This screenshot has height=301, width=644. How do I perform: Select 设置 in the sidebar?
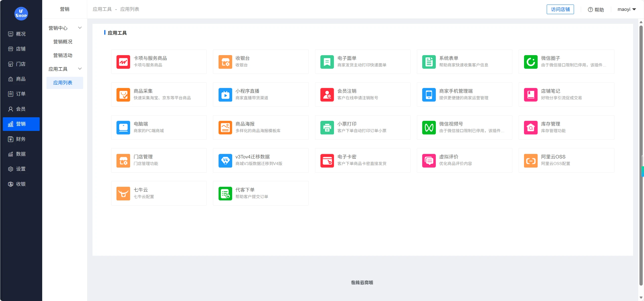click(21, 169)
